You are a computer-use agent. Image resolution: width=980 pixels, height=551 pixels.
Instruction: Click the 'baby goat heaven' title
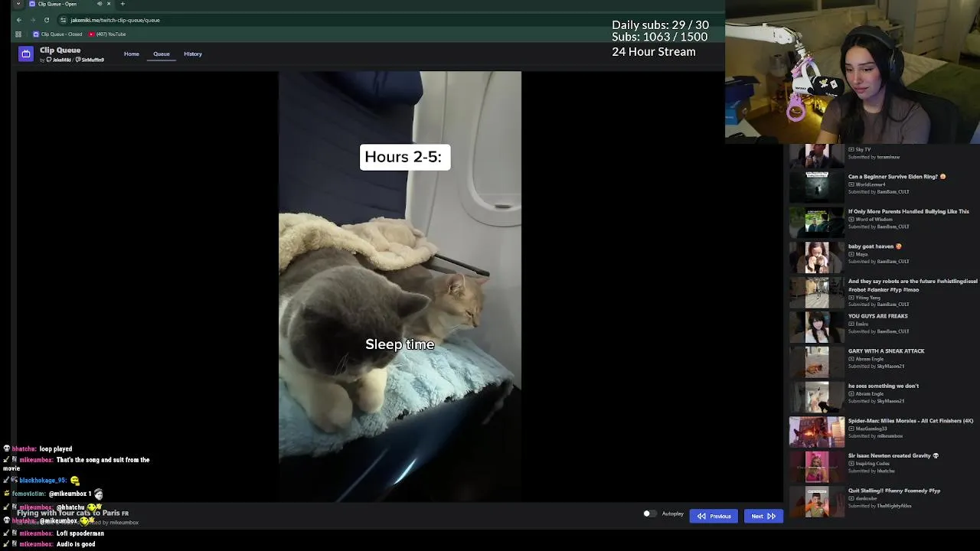(874, 246)
